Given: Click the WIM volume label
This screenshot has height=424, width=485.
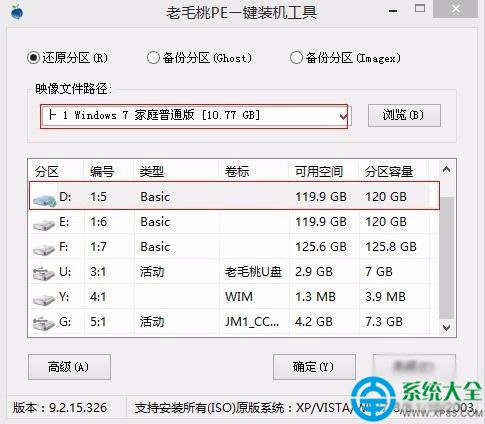Looking at the screenshot, I should (x=239, y=297).
